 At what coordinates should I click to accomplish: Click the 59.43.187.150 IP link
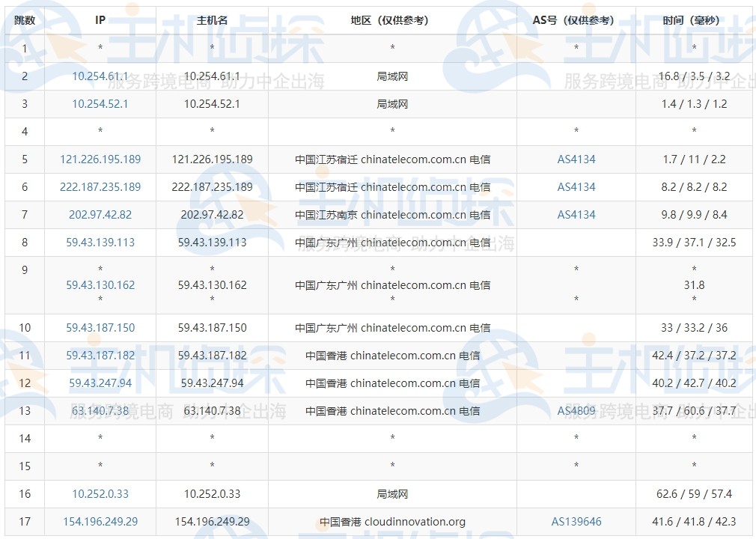100,328
